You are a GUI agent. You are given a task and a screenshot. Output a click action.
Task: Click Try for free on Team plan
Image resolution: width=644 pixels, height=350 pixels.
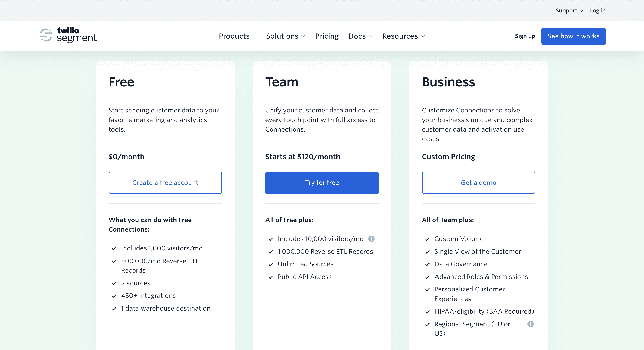(x=322, y=182)
